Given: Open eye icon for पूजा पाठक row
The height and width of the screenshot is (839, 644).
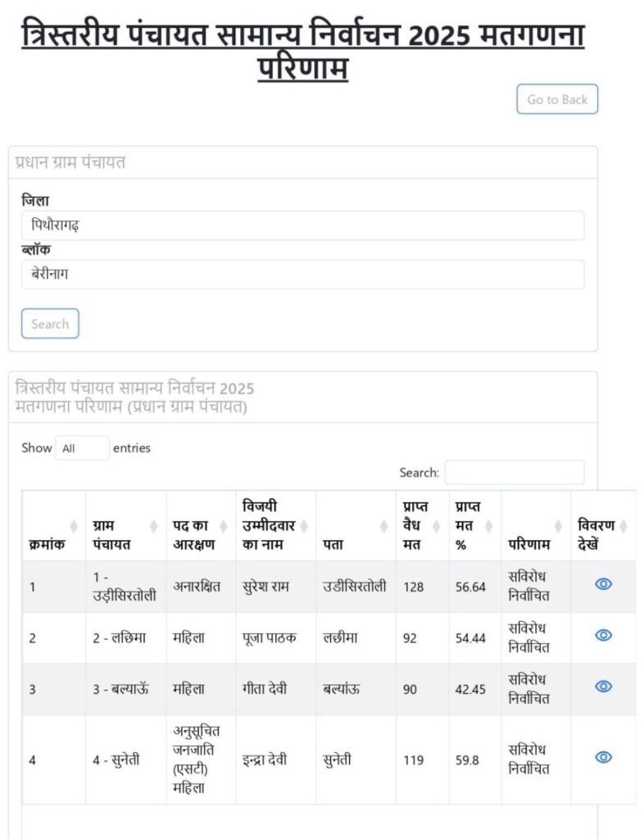Looking at the screenshot, I should pos(603,636).
